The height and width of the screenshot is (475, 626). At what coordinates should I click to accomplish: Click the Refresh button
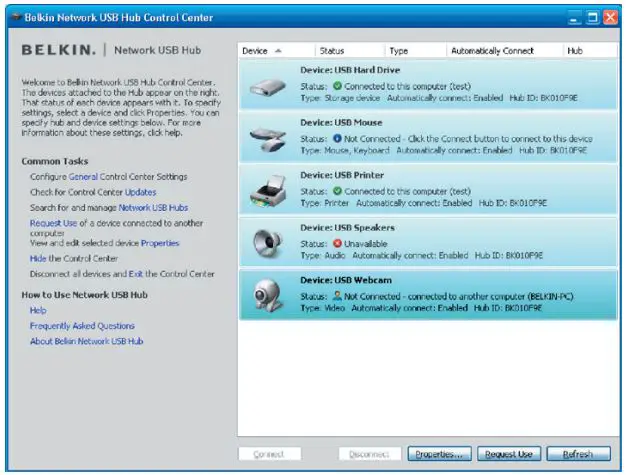tap(578, 454)
